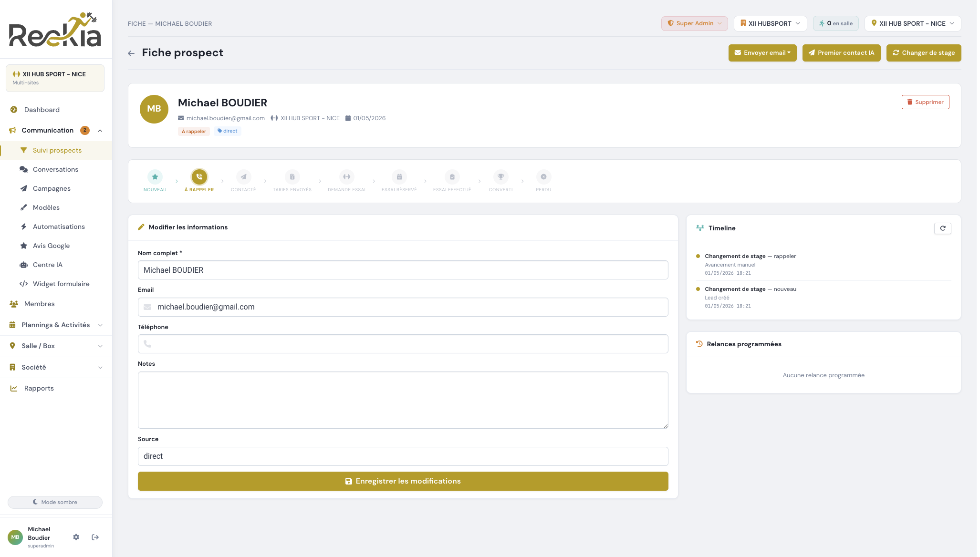Open the Envoyer email dropdown button

click(762, 53)
